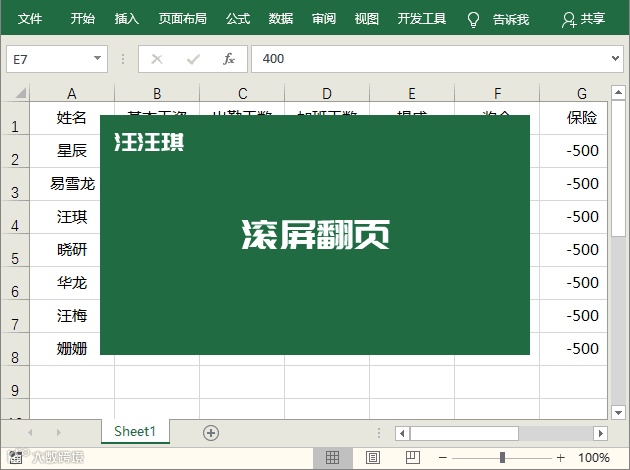The width and height of the screenshot is (630, 470).
Task: Open the 公式 ribbon tab
Action: (x=238, y=18)
